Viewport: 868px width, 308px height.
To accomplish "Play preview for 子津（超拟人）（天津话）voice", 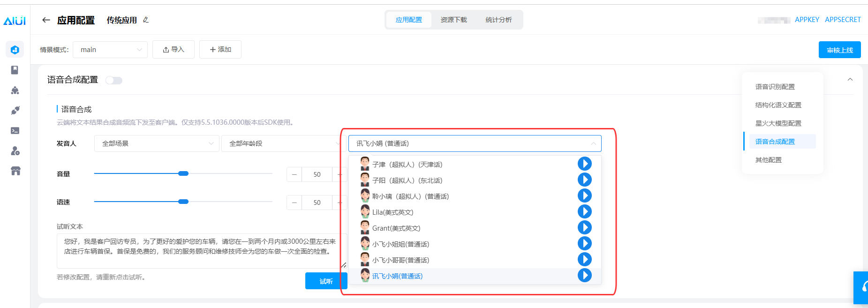I will (584, 164).
